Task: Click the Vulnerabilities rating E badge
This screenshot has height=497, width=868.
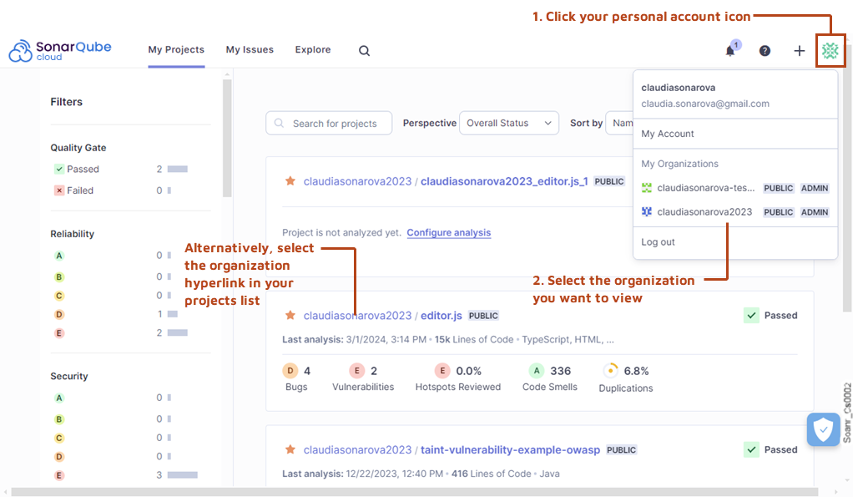Action: point(357,371)
